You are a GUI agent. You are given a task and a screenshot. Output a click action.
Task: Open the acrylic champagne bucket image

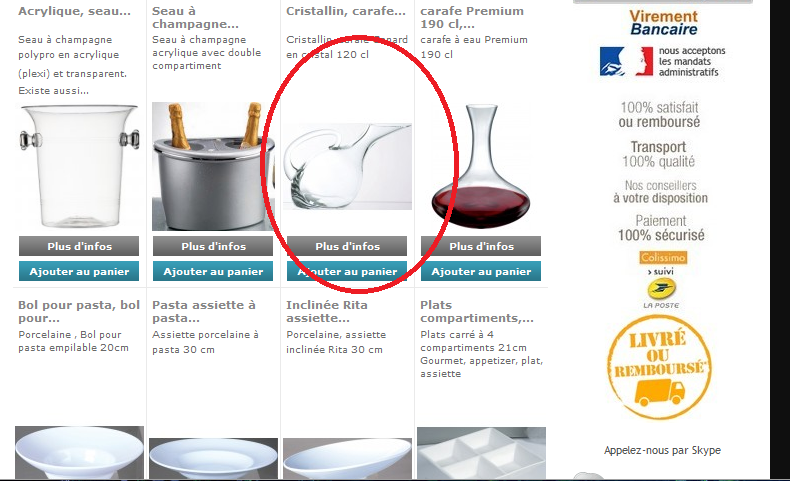tap(79, 166)
